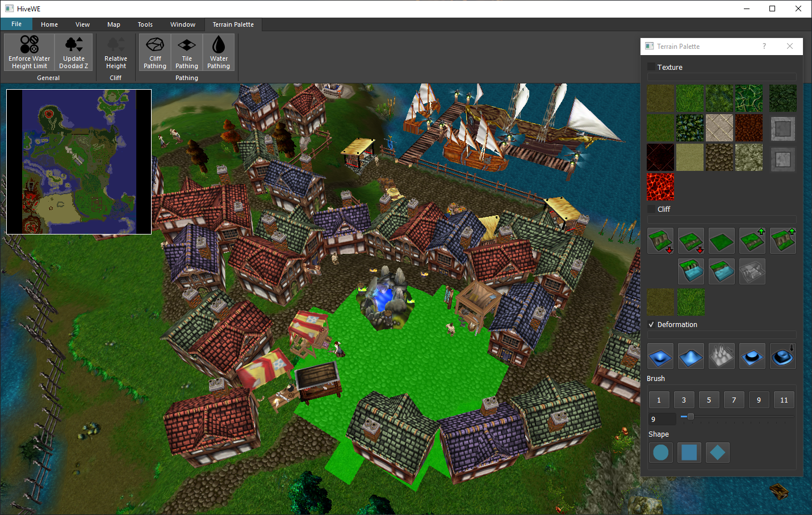Select square brush shape
Viewport: 812px width, 515px height.
pos(689,453)
